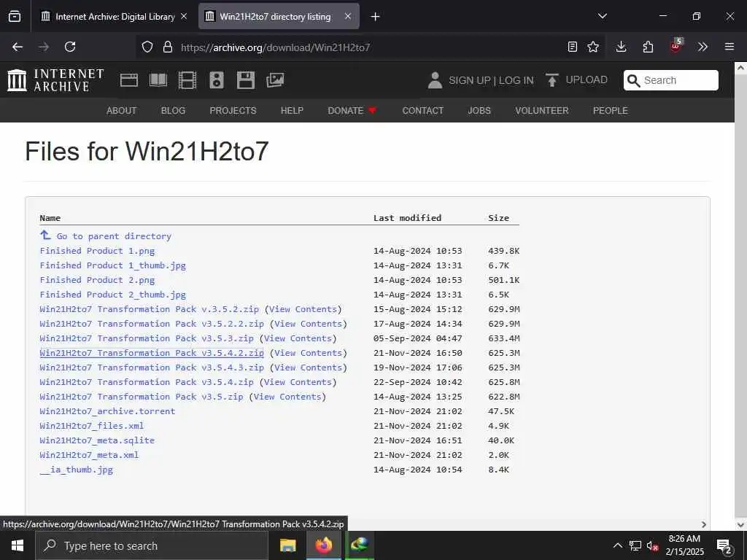Open the Internet Archive web pages icon
Image resolution: width=747 pixels, height=560 pixels.
point(129,80)
